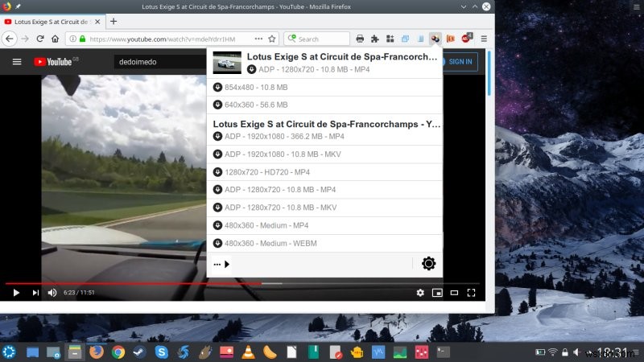This screenshot has height=362, width=644.
Task: Launch VLC from the taskbar
Action: pos(248,352)
